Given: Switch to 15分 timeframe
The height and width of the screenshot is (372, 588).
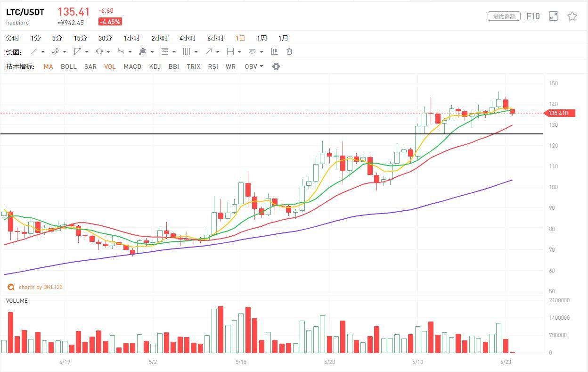Looking at the screenshot, I should 80,38.
